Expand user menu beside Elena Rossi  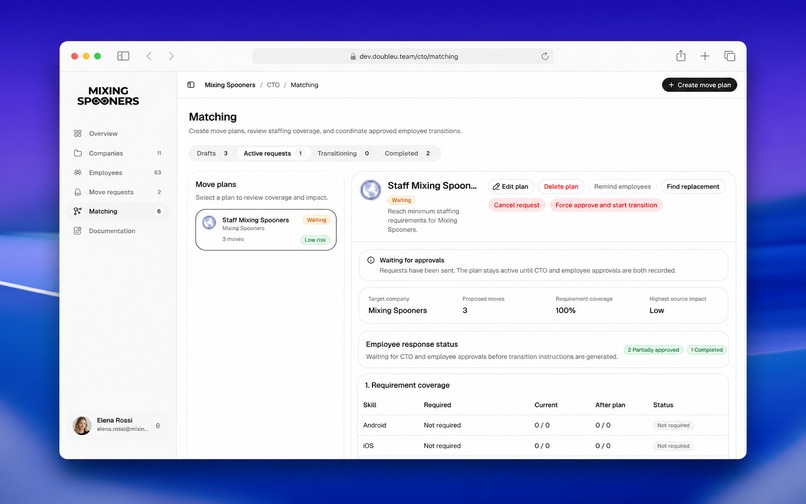point(158,426)
